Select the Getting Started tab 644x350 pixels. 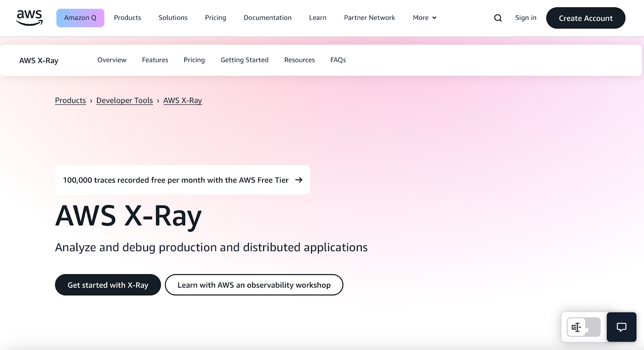pyautogui.click(x=244, y=60)
